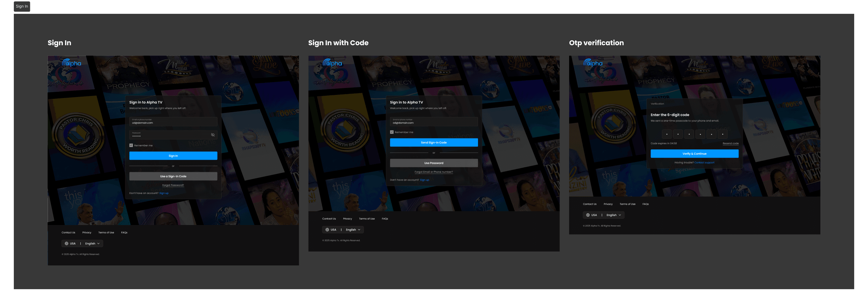The width and height of the screenshot is (868, 303).
Task: Open English language dropdown in Otp verification mockup
Action: [614, 215]
